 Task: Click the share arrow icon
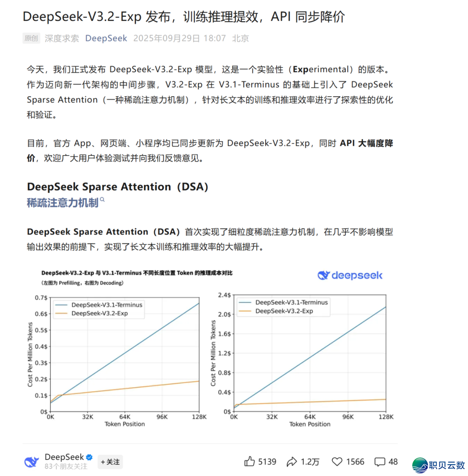[292, 462]
